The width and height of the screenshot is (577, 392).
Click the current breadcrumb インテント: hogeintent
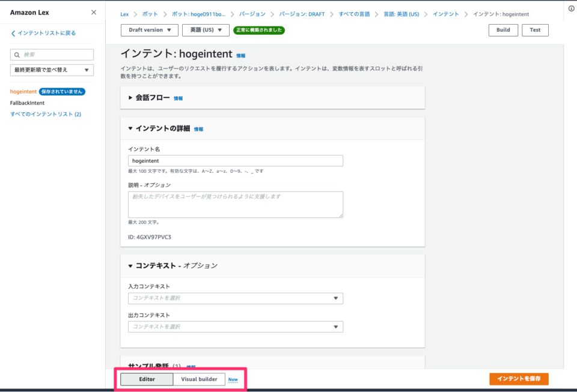tap(501, 14)
